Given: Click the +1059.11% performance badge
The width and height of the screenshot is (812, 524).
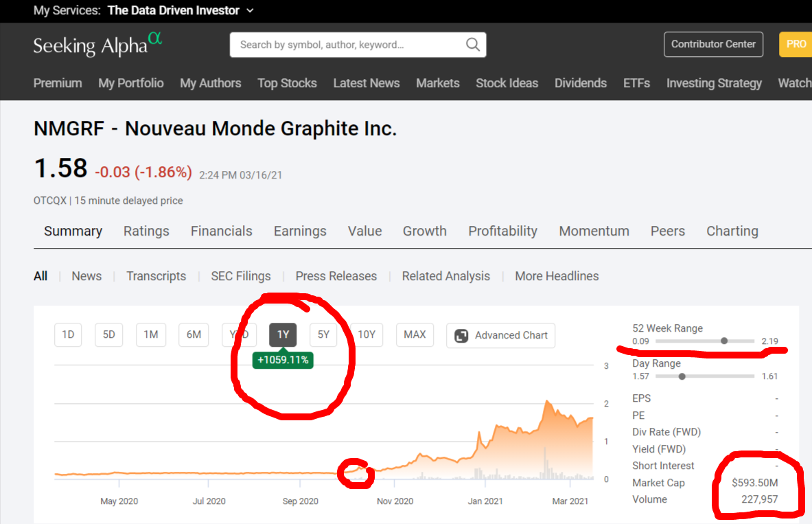Looking at the screenshot, I should click(x=283, y=360).
